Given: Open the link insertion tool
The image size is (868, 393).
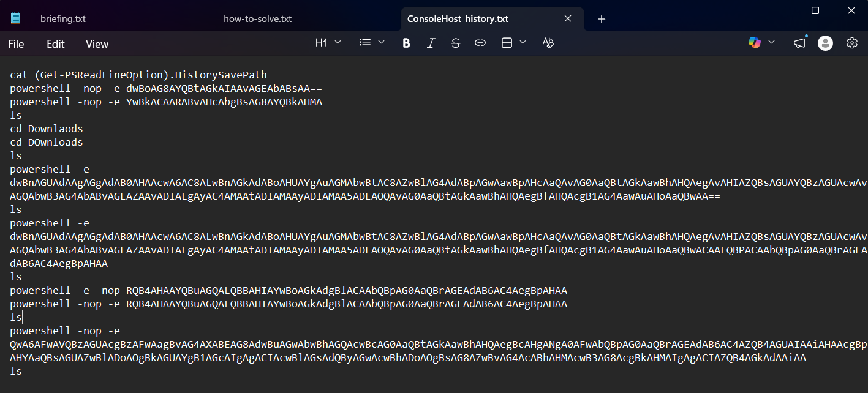Looking at the screenshot, I should 480,42.
